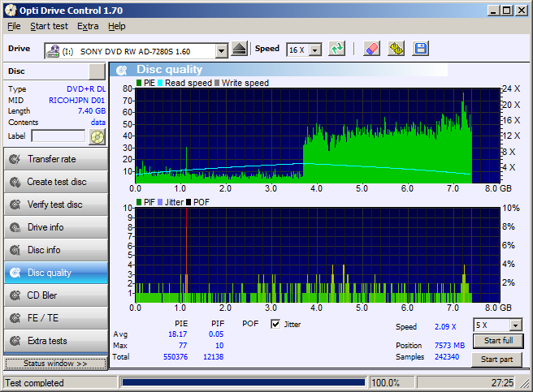This screenshot has height=392, width=533.
Task: Click the black POF legend swatch
Action: pos(188,202)
